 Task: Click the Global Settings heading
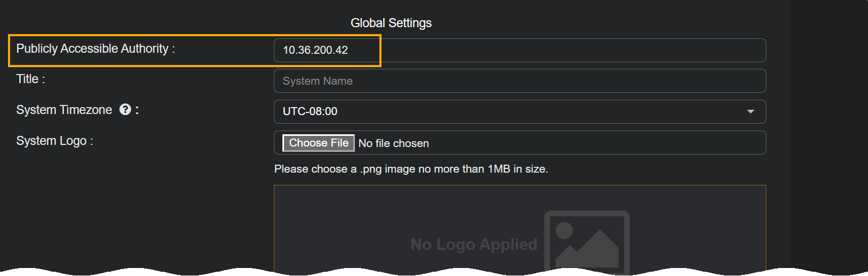pos(391,23)
